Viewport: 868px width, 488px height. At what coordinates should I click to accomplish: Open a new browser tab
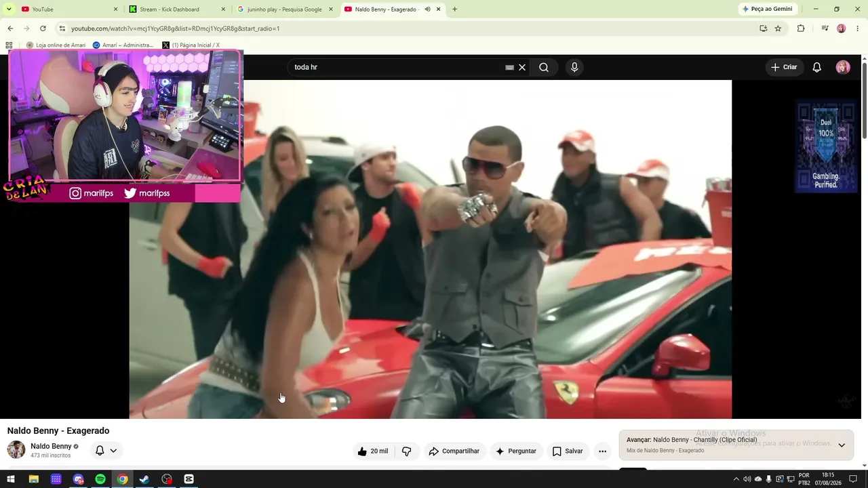click(x=454, y=9)
